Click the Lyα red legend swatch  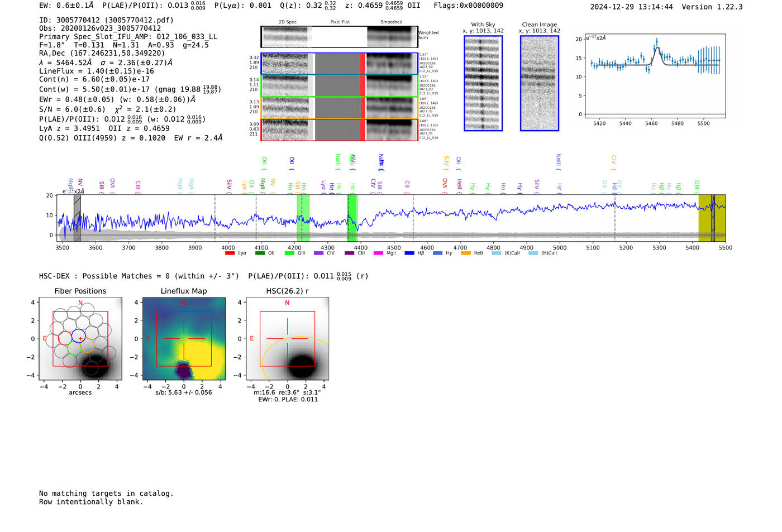pos(230,253)
